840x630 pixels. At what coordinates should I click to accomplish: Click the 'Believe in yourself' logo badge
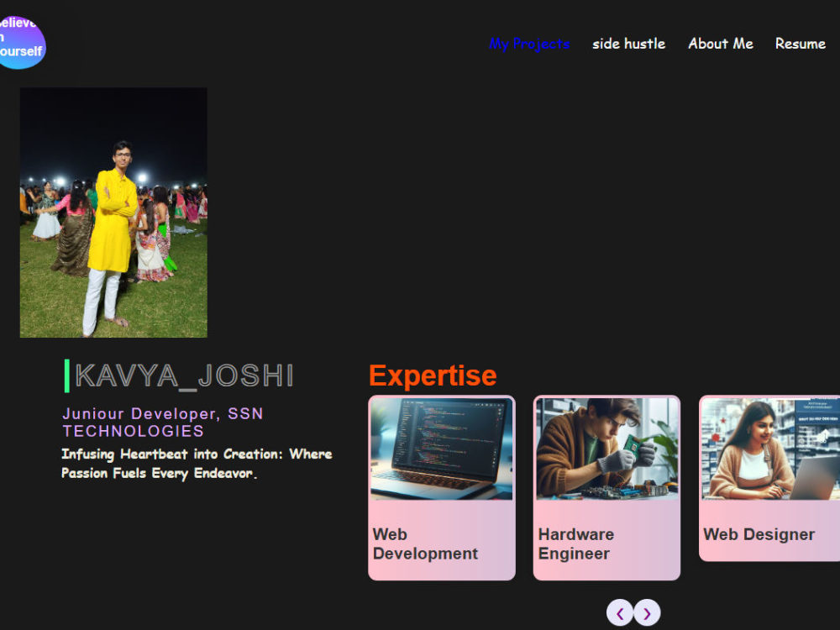click(x=22, y=42)
